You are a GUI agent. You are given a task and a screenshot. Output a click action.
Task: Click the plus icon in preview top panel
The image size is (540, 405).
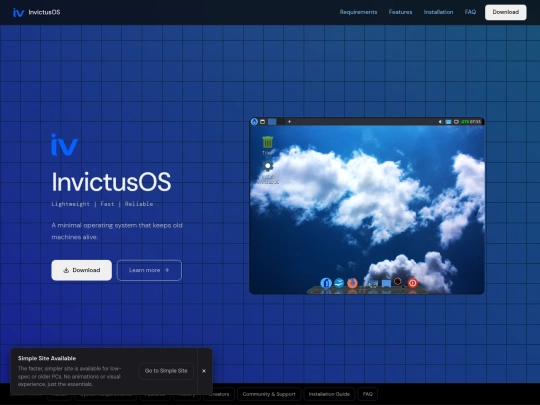[x=289, y=122]
